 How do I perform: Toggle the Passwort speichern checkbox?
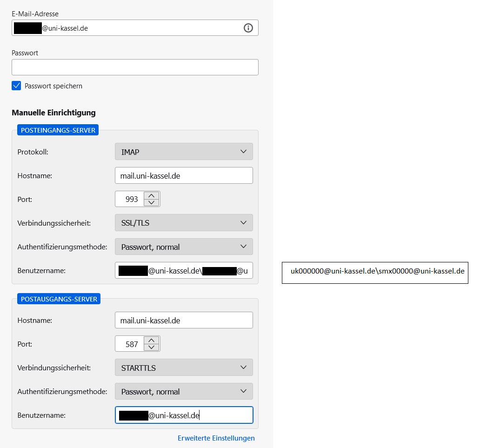16,86
